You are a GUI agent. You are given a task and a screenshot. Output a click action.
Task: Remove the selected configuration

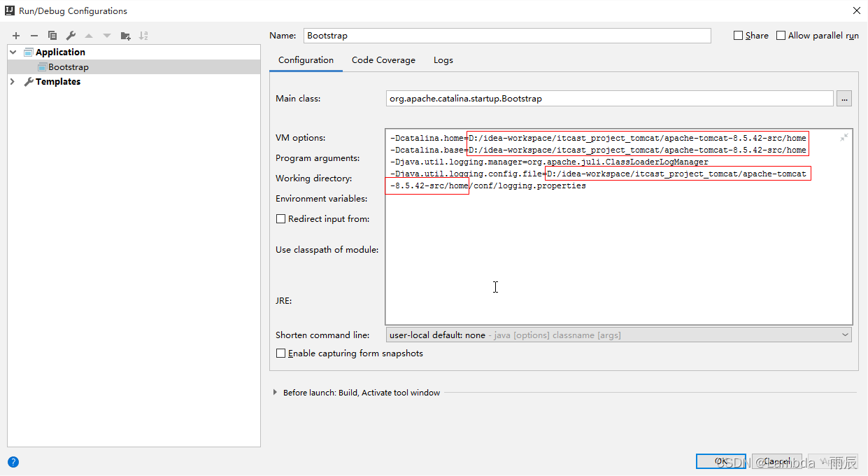click(x=34, y=35)
